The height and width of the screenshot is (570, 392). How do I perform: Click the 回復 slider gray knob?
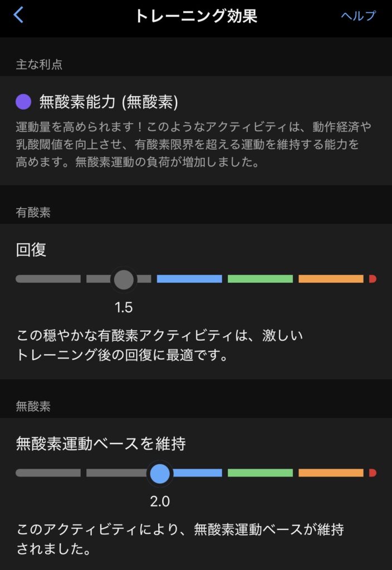click(124, 279)
